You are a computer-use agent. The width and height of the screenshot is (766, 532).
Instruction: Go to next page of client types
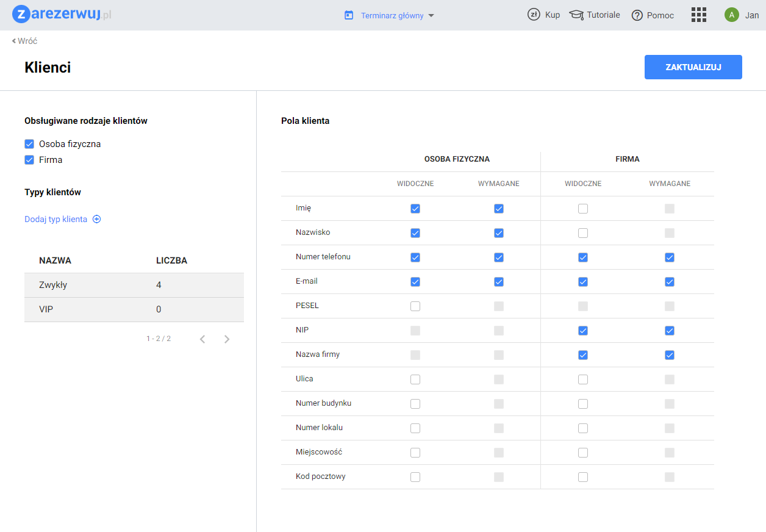227,339
